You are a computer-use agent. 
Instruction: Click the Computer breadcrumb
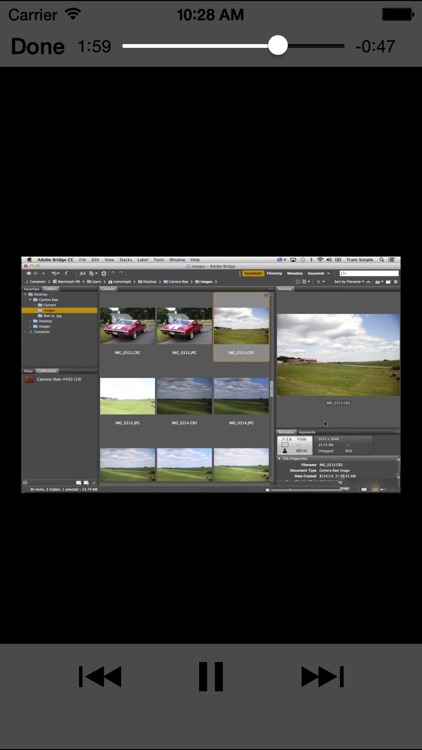35,282
